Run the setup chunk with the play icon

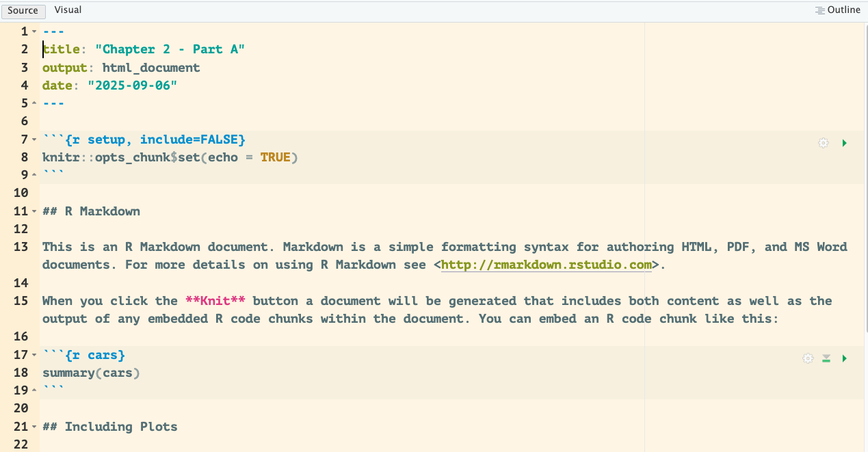(x=845, y=143)
